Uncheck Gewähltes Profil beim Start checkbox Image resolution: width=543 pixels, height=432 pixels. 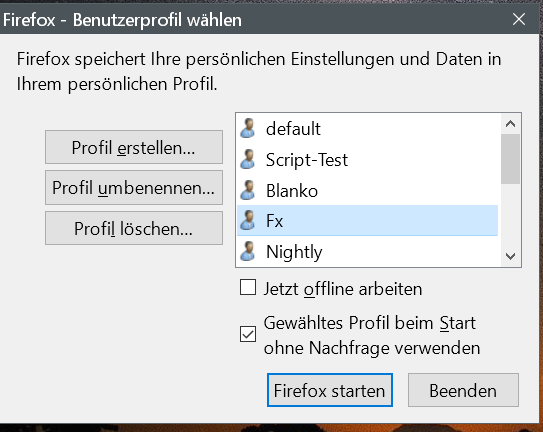click(248, 334)
